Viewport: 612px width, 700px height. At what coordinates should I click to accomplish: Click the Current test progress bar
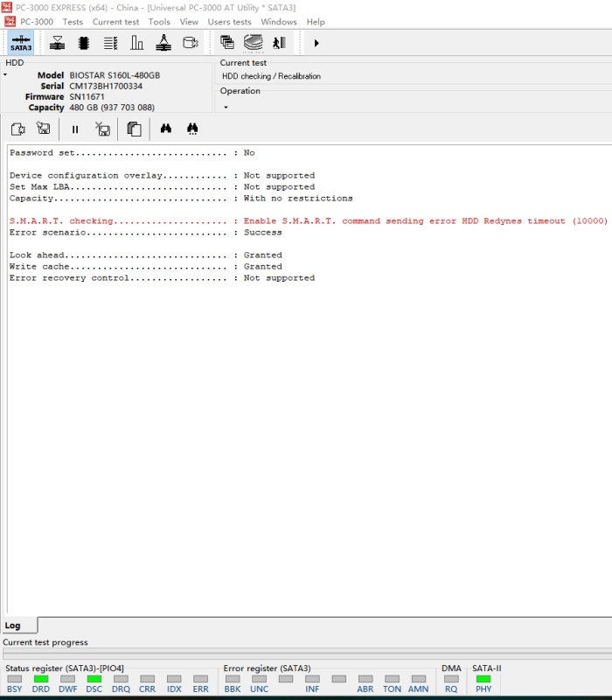(308, 654)
